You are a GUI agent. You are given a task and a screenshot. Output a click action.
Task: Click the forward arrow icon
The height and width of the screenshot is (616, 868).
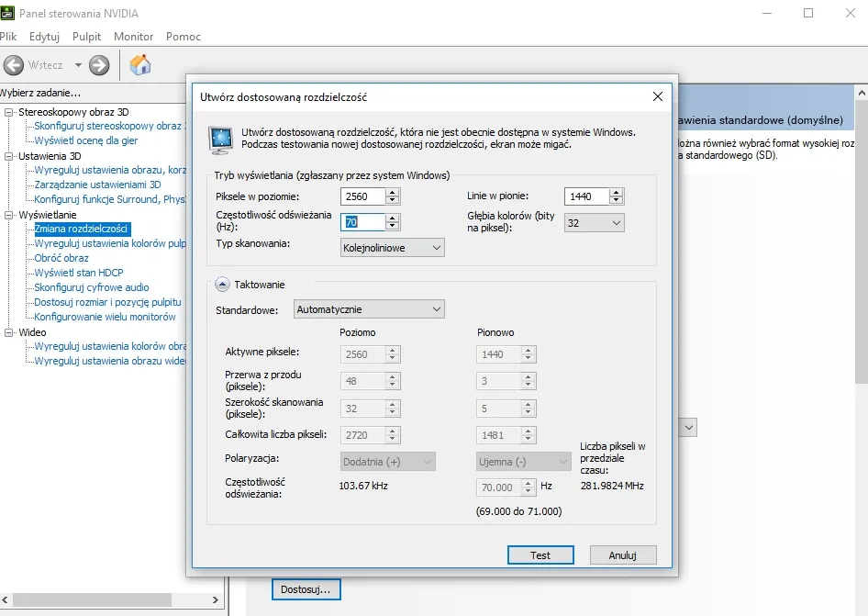(x=99, y=65)
